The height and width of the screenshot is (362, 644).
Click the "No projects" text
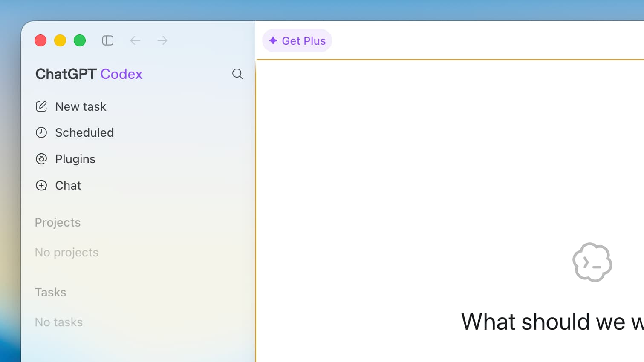pos(66,252)
